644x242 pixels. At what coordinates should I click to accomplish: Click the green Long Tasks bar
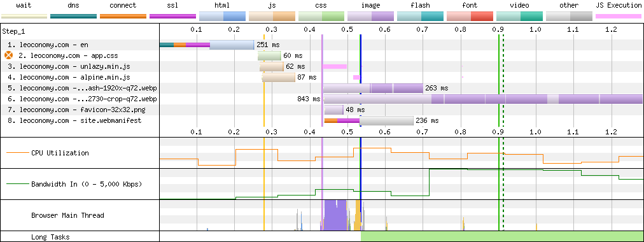click(502, 237)
